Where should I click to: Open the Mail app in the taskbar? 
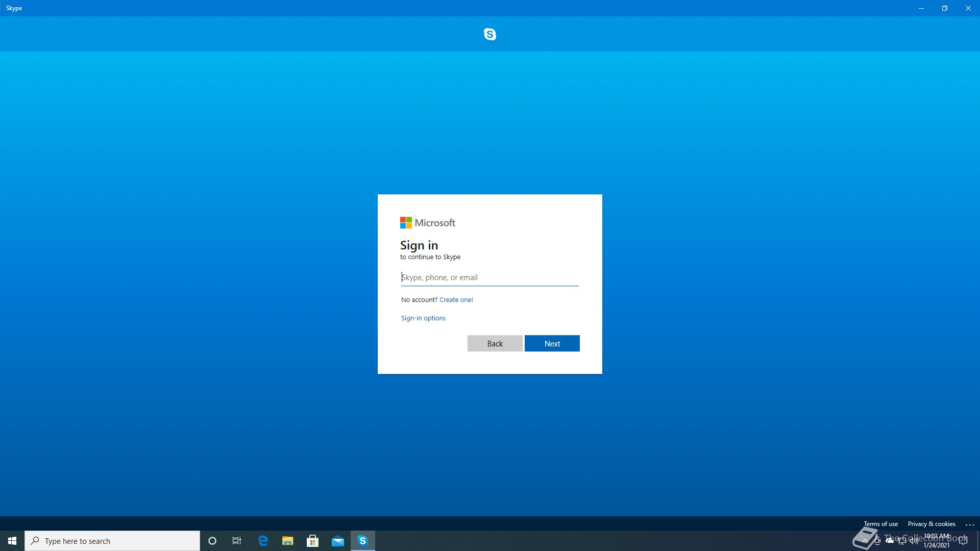pos(337,541)
